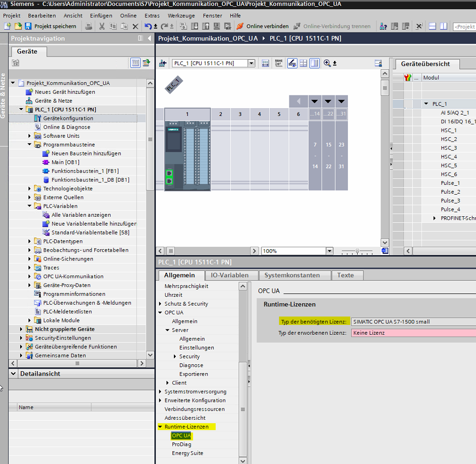Select Gerätekonfiguration in project tree
This screenshot has width=476, height=464.
pyautogui.click(x=68, y=118)
